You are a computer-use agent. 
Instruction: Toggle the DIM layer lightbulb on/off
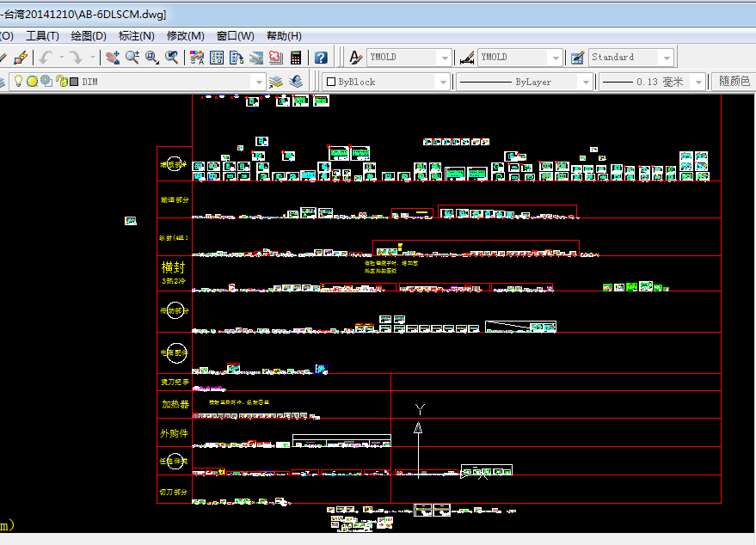pos(17,82)
